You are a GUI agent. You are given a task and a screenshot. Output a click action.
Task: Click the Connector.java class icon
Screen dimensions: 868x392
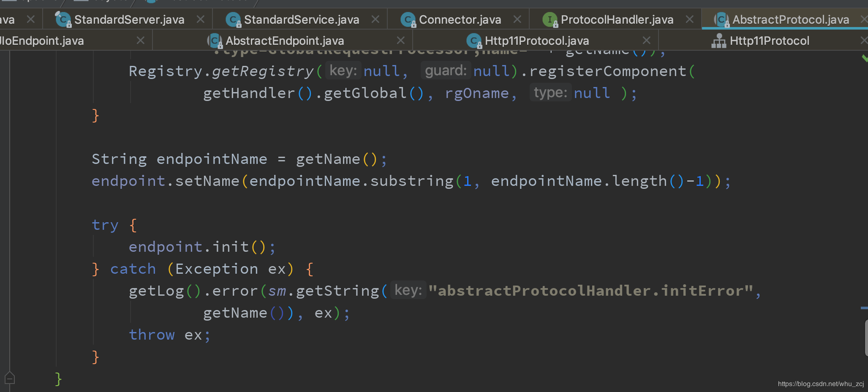(x=408, y=19)
